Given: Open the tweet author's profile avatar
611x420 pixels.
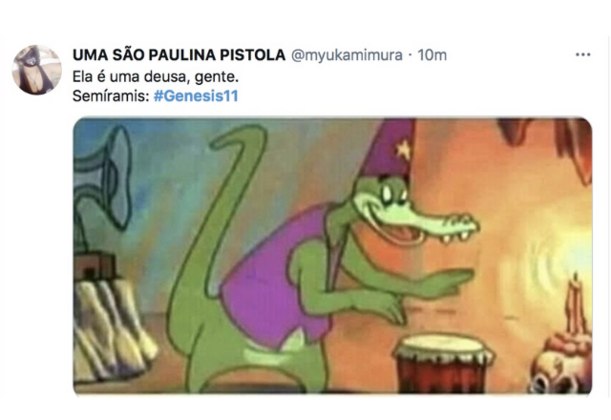Looking at the screenshot, I should 37,70.
